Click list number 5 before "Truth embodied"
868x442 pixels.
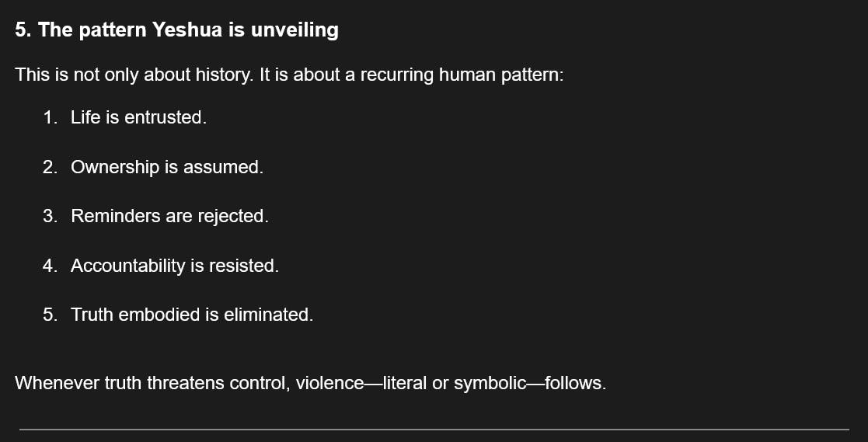(x=50, y=315)
